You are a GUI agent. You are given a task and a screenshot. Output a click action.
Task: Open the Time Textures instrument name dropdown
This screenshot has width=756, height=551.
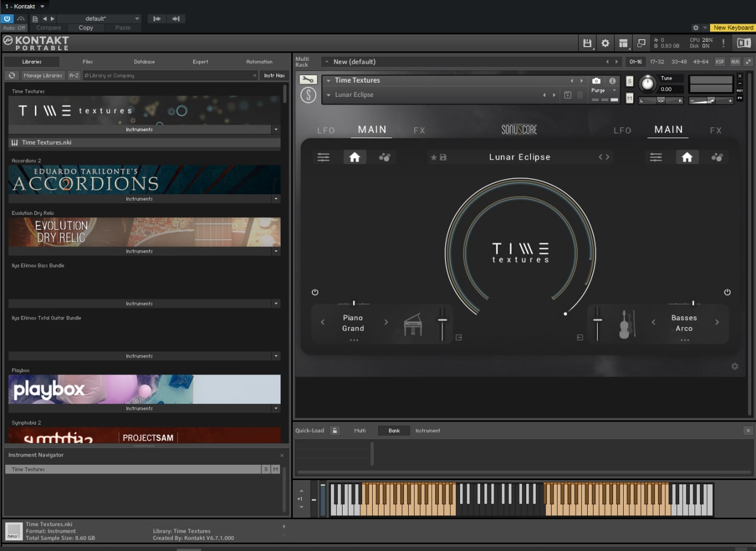328,80
